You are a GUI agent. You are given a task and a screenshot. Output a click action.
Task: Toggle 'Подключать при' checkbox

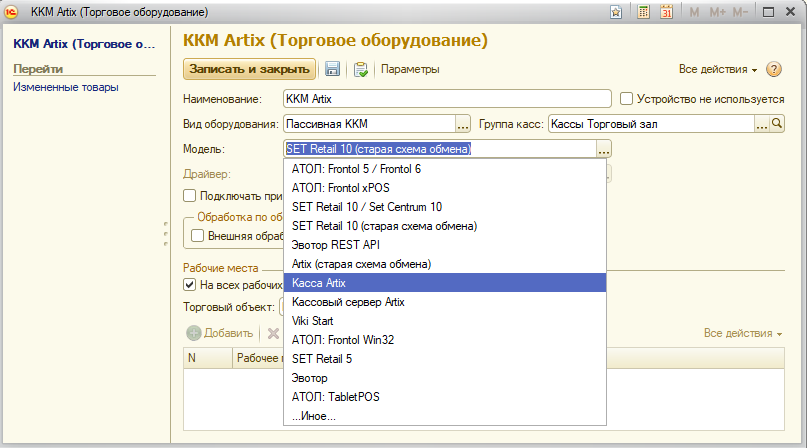point(189,196)
